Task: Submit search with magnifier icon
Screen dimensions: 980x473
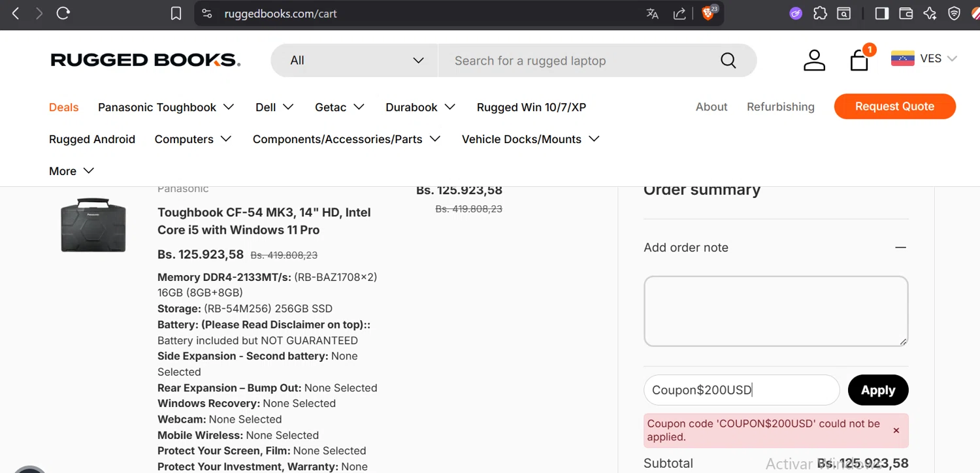Action: (728, 61)
